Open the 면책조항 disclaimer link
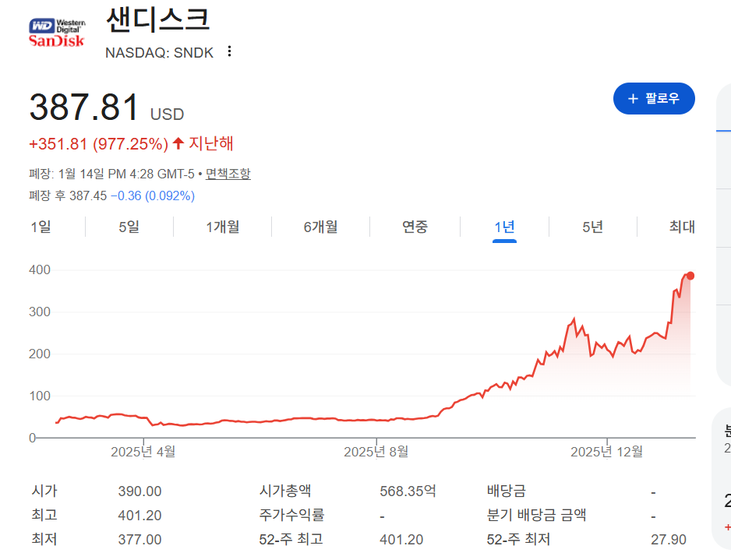This screenshot has height=560, width=731. 228,174
